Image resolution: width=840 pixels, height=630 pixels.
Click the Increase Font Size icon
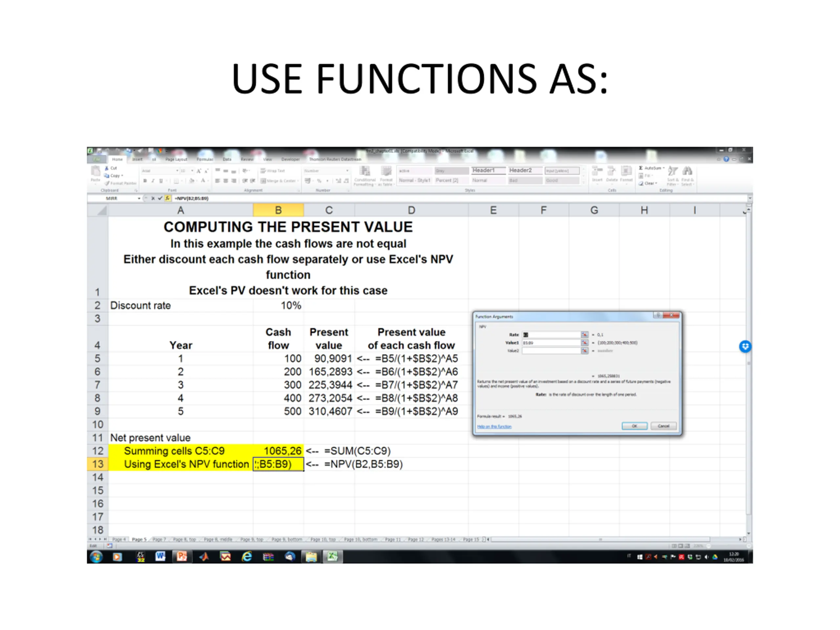[x=199, y=171]
